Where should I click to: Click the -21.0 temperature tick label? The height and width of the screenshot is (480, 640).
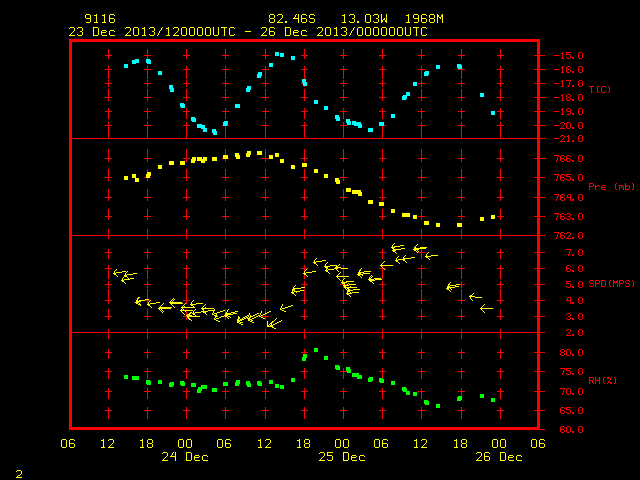click(x=568, y=139)
